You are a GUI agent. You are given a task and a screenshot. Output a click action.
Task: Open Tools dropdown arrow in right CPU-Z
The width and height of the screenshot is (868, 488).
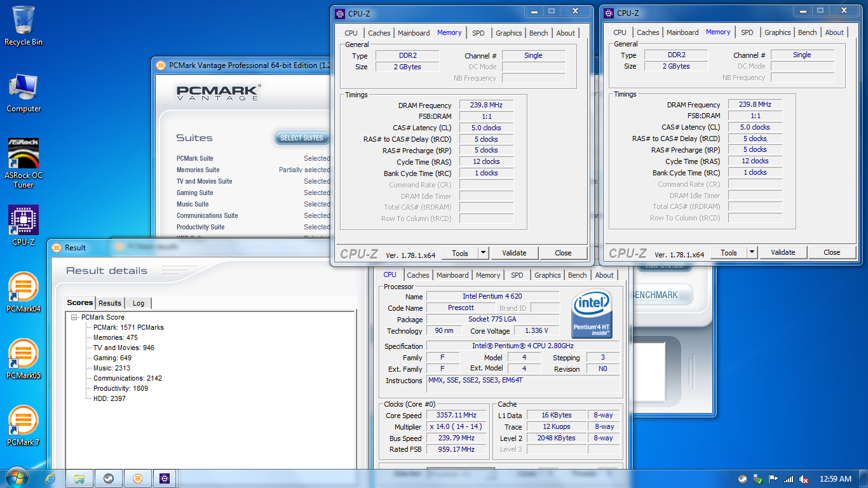tap(752, 252)
